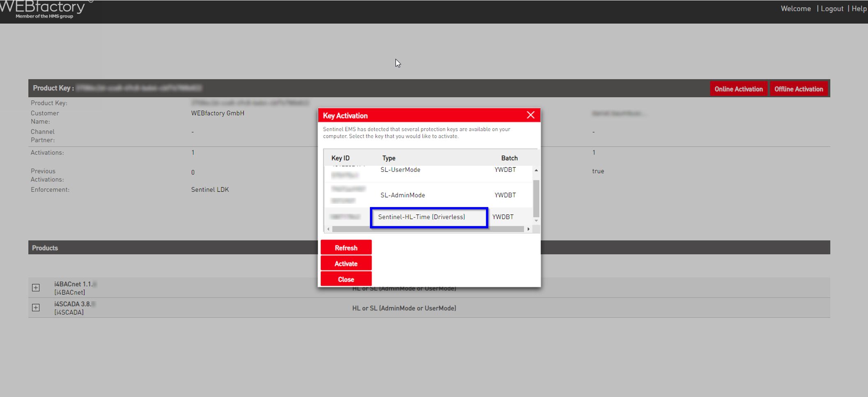The width and height of the screenshot is (868, 397).
Task: Close the Key Activation dialog with X
Action: tap(530, 115)
